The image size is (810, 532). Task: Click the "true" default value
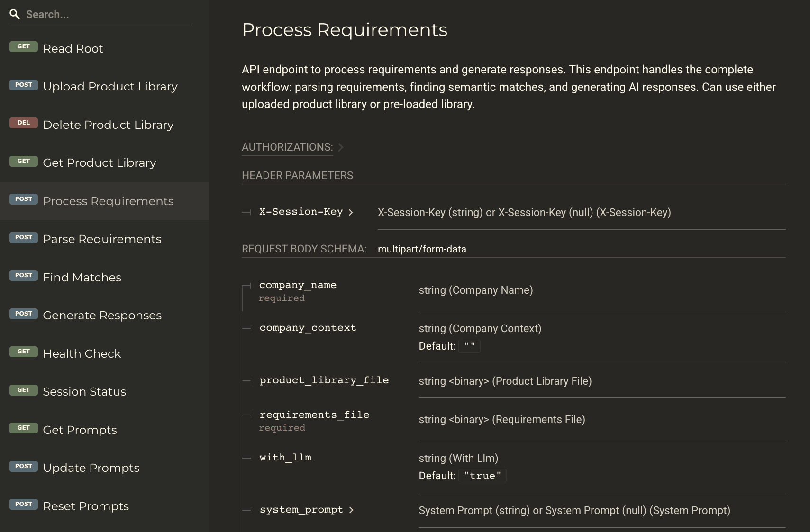[482, 476]
